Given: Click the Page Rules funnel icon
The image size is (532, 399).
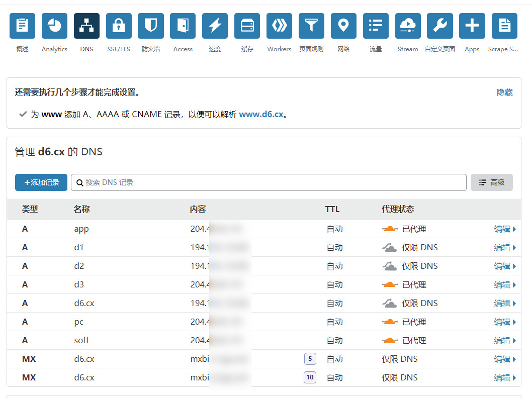Looking at the screenshot, I should [311, 26].
